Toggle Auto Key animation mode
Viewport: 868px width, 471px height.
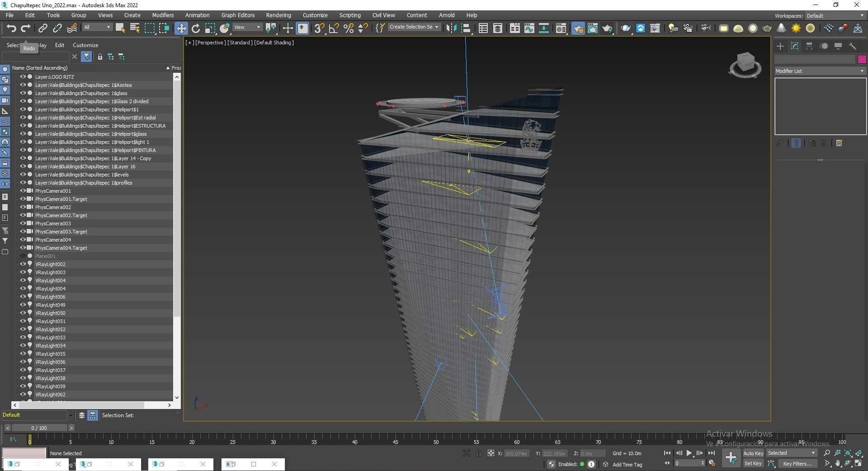pyautogui.click(x=753, y=453)
